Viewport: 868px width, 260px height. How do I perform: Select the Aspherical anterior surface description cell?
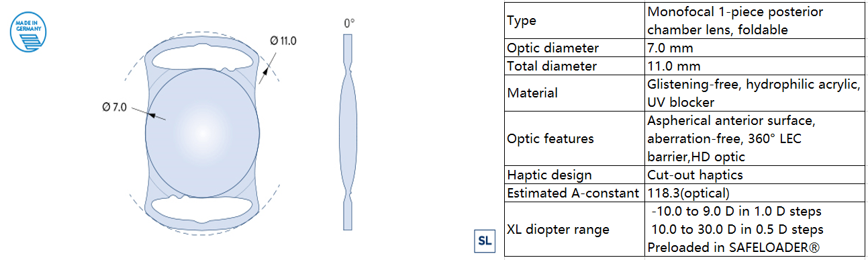pos(751,139)
